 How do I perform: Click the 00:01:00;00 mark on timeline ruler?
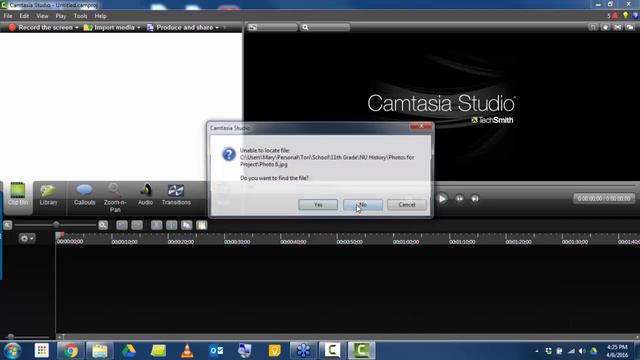click(406, 242)
